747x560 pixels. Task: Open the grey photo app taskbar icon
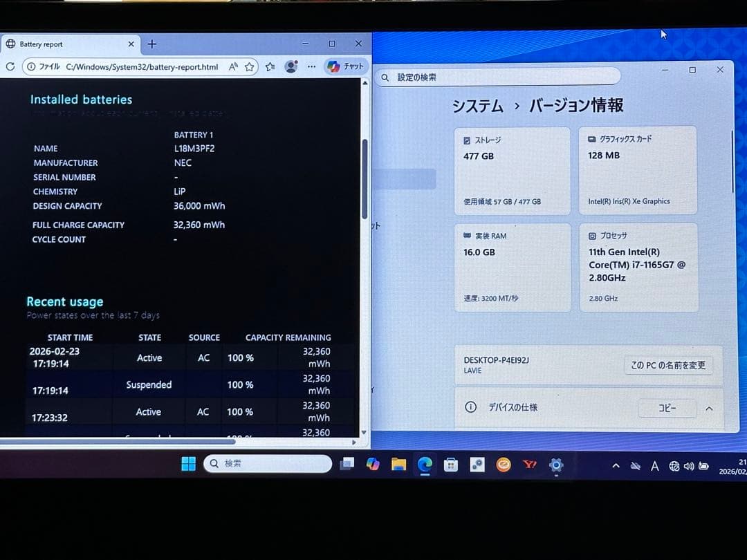(477, 465)
